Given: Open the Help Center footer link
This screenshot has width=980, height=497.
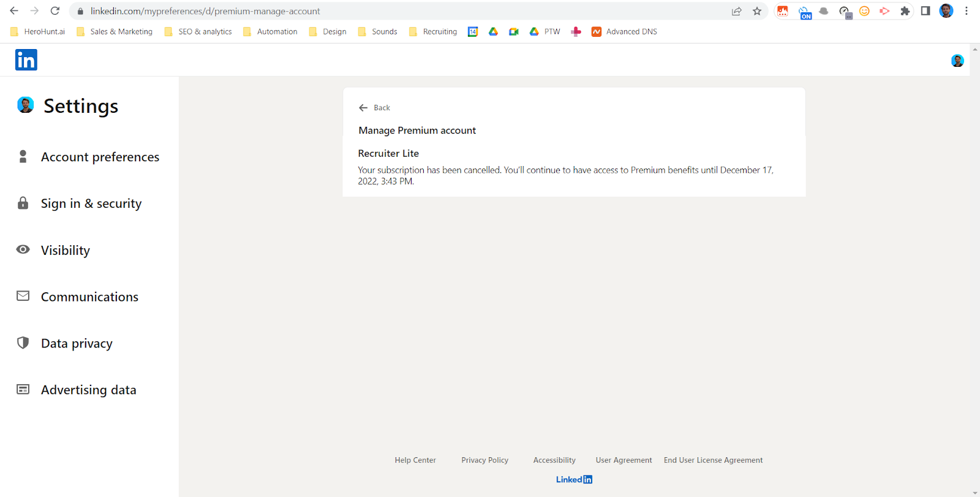Looking at the screenshot, I should click(x=415, y=460).
